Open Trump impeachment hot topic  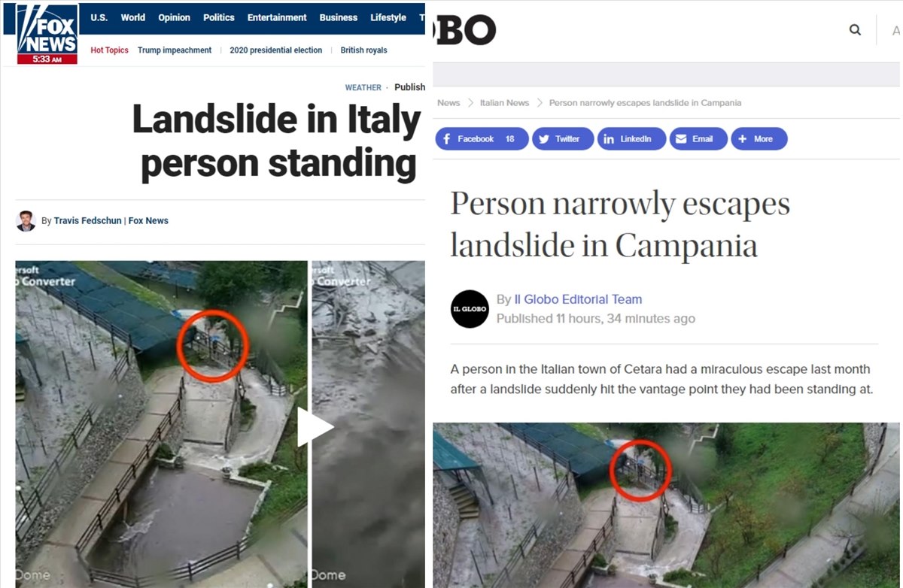tap(175, 50)
